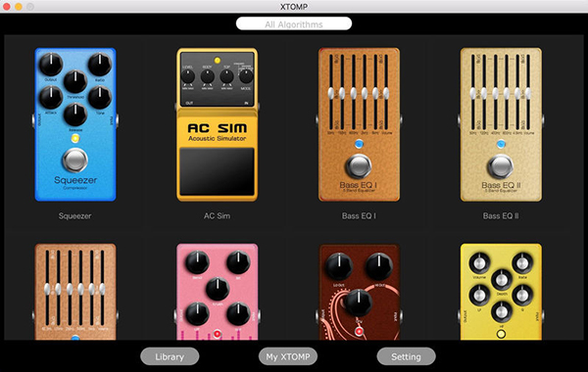Choose the Bass EQ II pedal
The width and height of the screenshot is (588, 372).
pos(501,124)
